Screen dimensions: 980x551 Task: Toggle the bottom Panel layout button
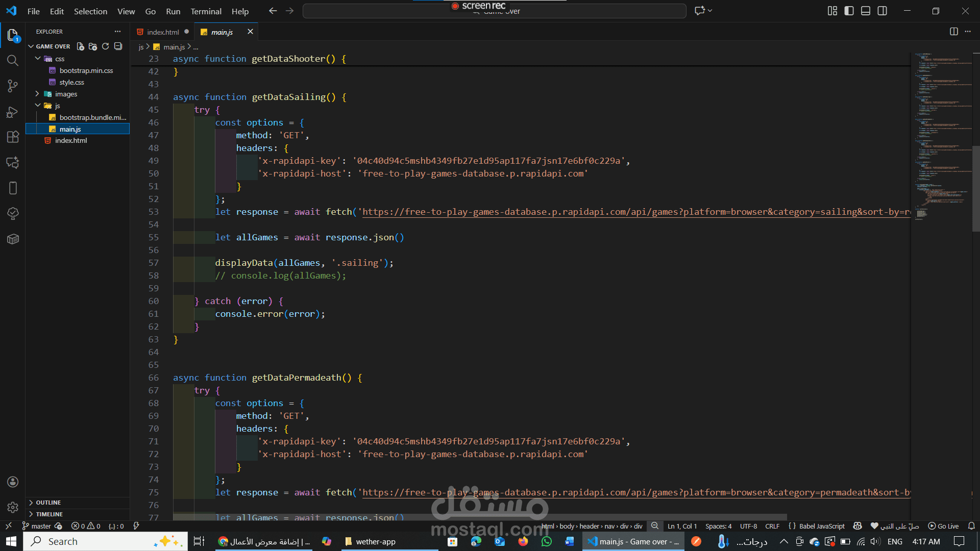click(x=866, y=11)
